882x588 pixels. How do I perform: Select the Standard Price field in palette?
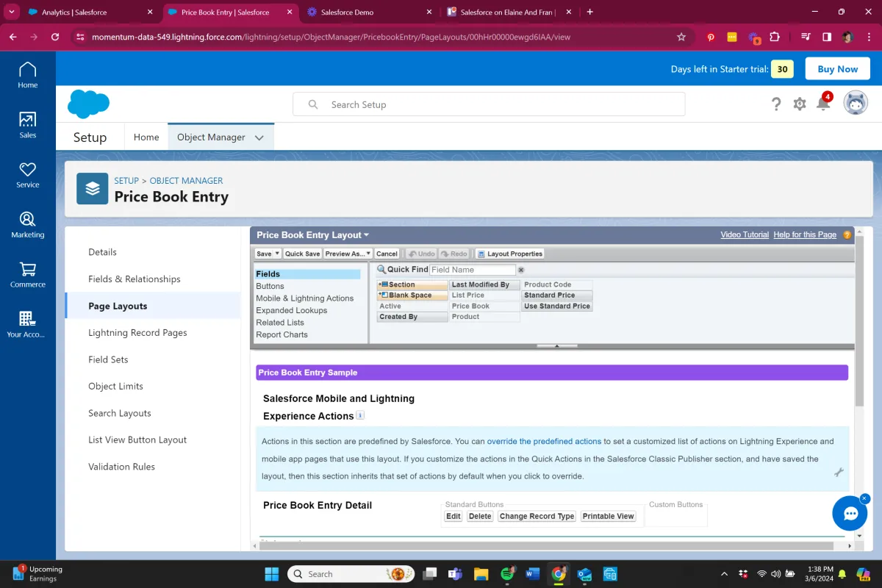point(556,295)
